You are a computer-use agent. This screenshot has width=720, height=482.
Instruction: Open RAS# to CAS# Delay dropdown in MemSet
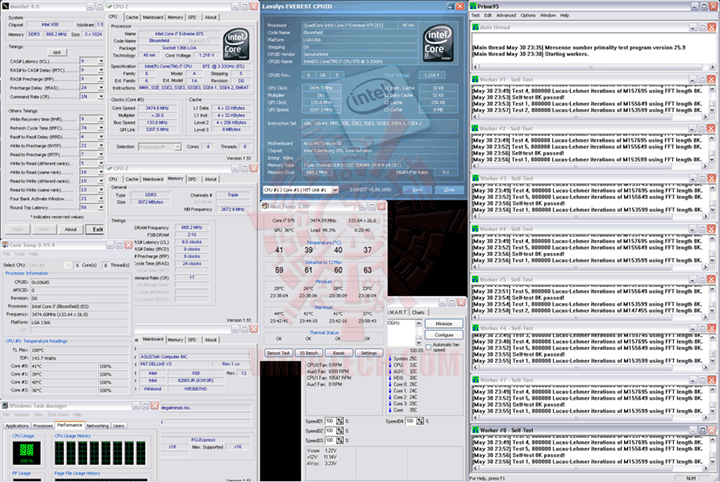pos(101,70)
